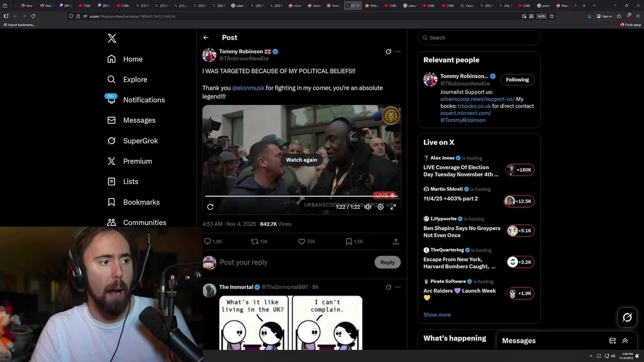
Task: Open the new tab plus button
Action: click(x=584, y=6)
